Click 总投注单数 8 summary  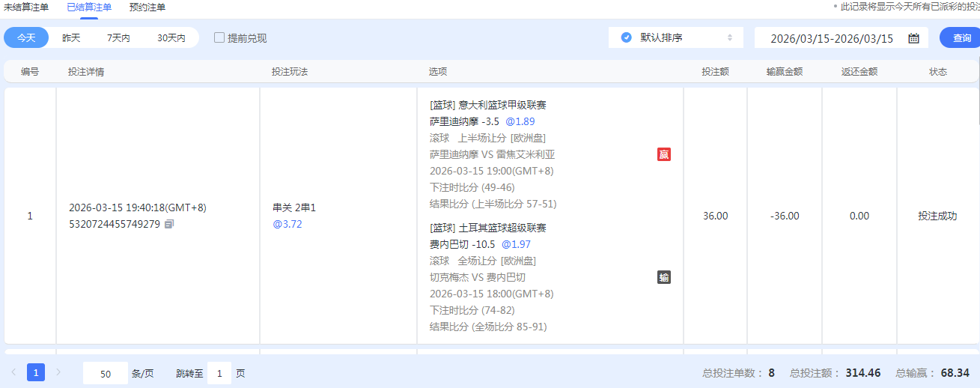click(x=738, y=372)
